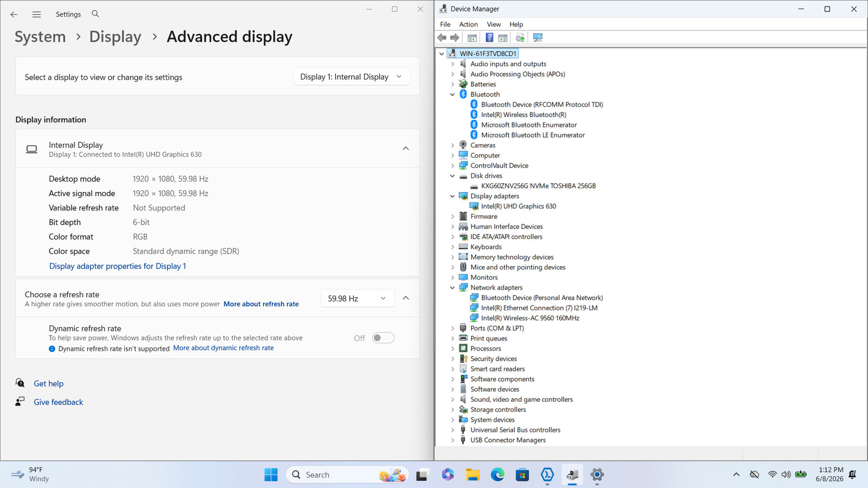The image size is (868, 488).
Task: Open the Help menu in Device Manager
Action: pos(516,24)
